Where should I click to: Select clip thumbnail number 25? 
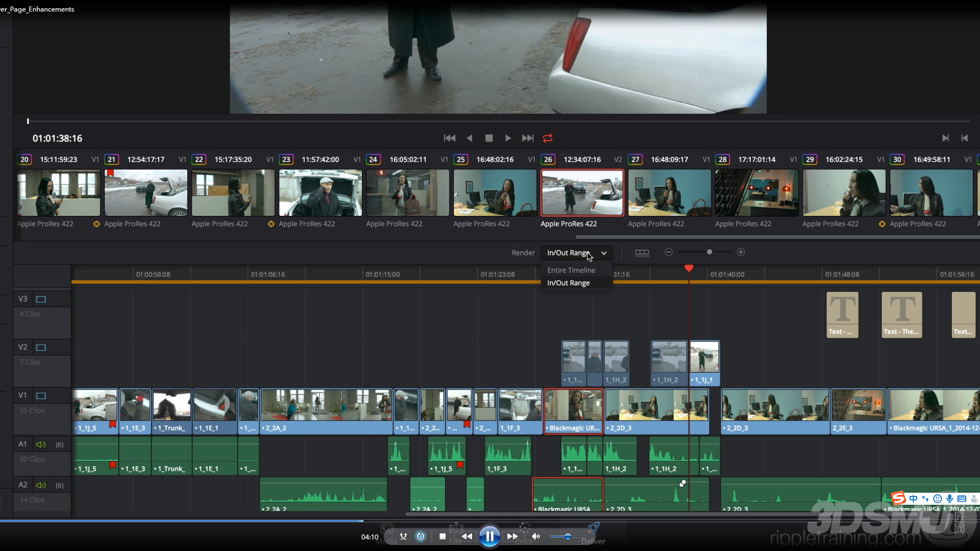(495, 193)
